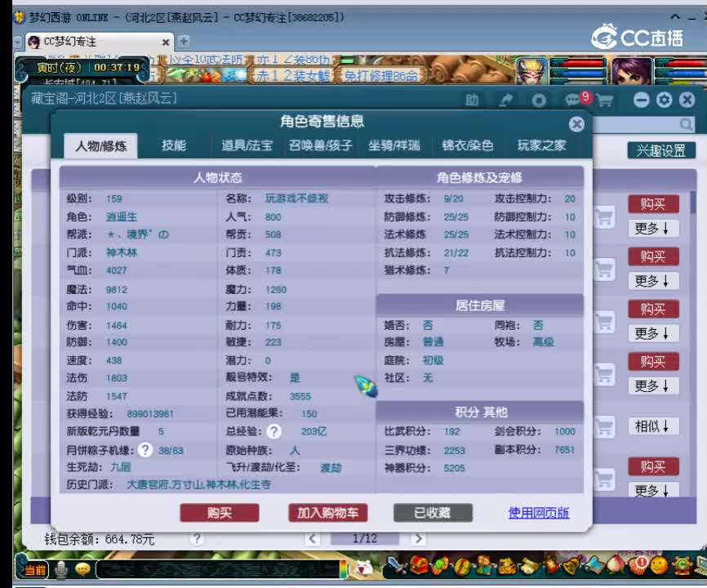Click the share arrow icon in 藏宝阁 header

506,100
